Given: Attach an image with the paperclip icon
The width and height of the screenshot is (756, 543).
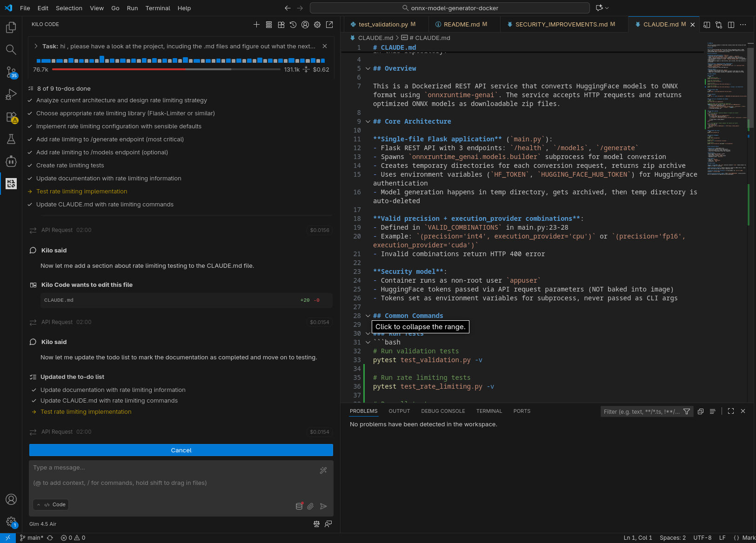Looking at the screenshot, I should (310, 506).
